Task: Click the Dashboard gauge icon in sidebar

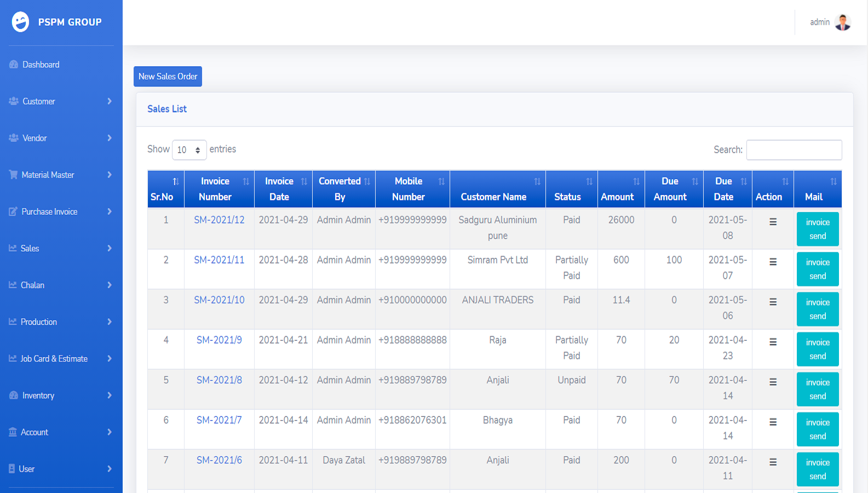Action: tap(14, 65)
